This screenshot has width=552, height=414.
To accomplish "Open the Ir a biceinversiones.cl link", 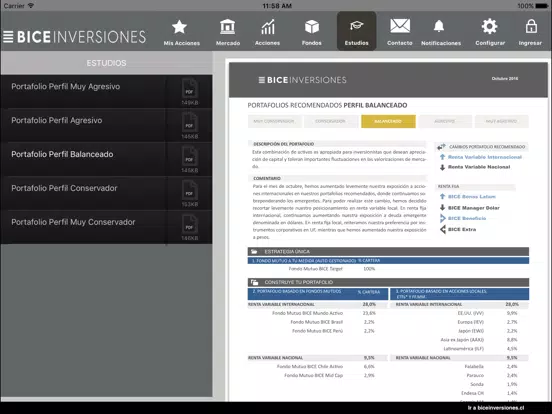I will (x=495, y=408).
